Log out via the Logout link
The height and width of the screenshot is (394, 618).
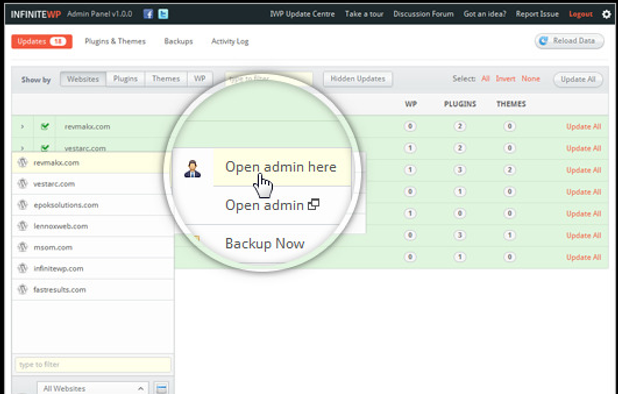tap(581, 14)
